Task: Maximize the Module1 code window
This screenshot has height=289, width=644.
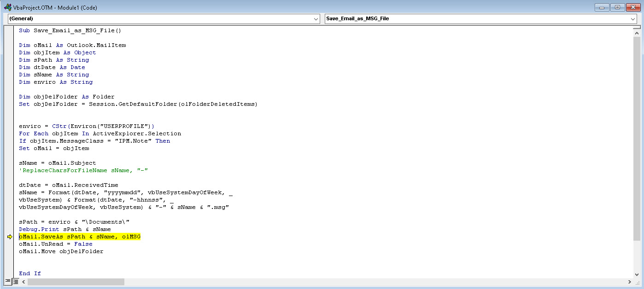Action: pyautogui.click(x=617, y=7)
